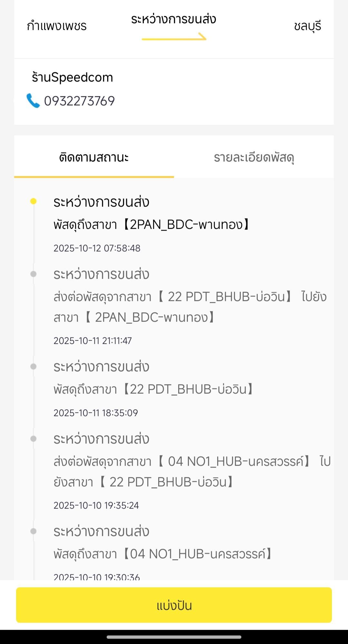Tap destination province ชลบุรี
The image size is (348, 644).
coord(307,26)
